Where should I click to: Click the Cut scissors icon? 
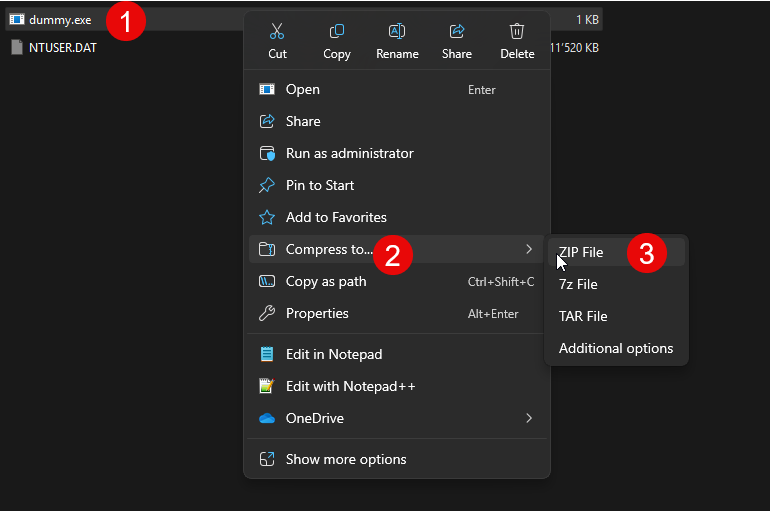[277, 32]
